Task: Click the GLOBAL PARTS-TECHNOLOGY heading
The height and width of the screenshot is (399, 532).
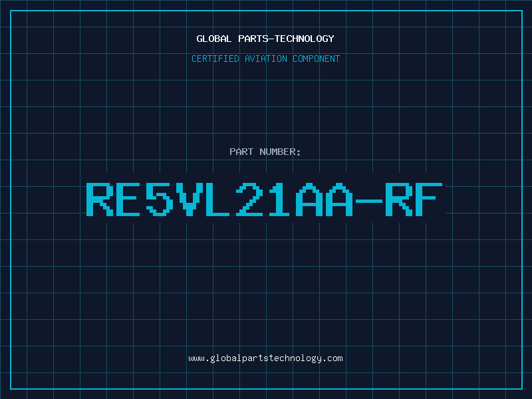Action: click(265, 39)
